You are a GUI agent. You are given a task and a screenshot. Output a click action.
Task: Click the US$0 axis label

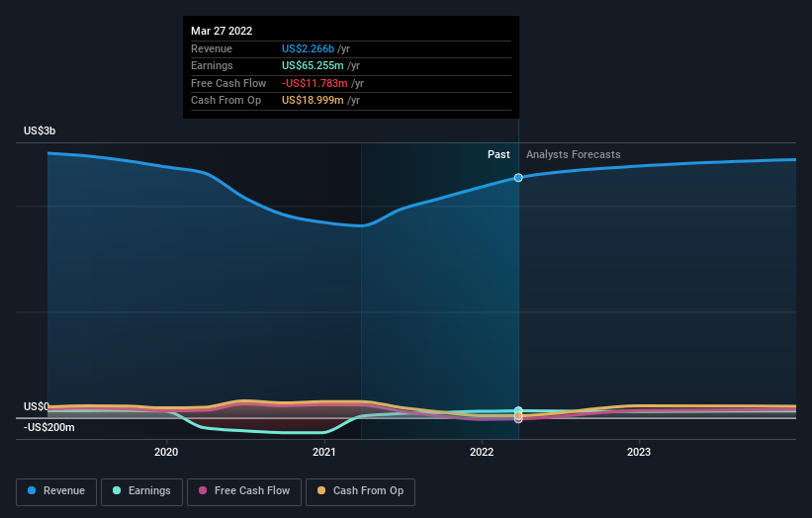point(37,406)
